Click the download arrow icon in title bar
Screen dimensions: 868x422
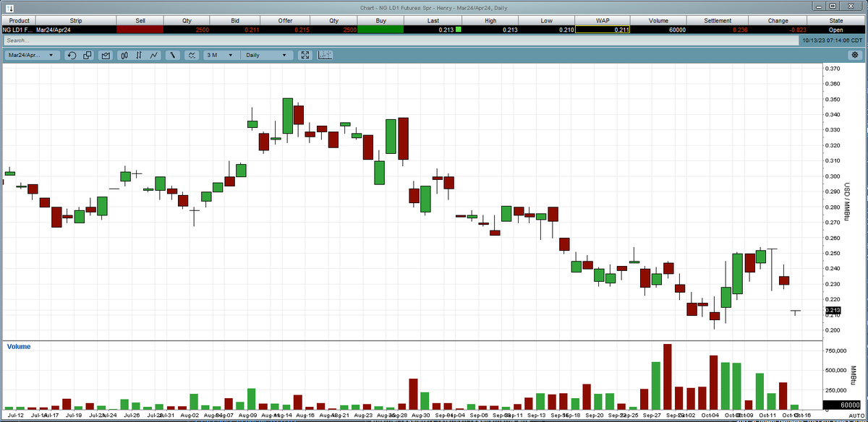pos(9,9)
